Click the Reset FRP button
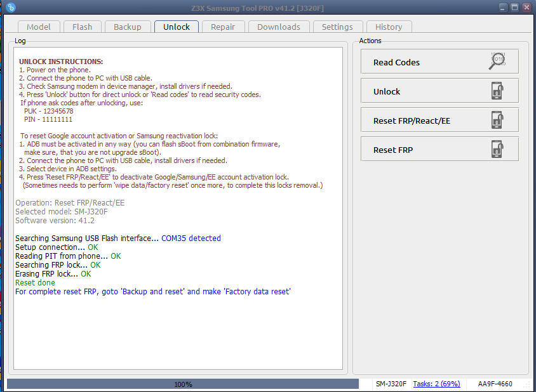The image size is (536, 392). click(439, 149)
